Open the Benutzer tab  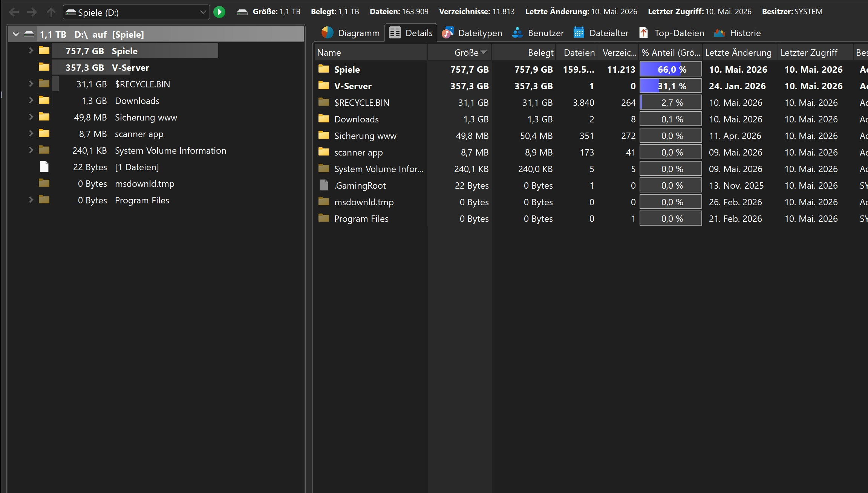[x=538, y=33]
